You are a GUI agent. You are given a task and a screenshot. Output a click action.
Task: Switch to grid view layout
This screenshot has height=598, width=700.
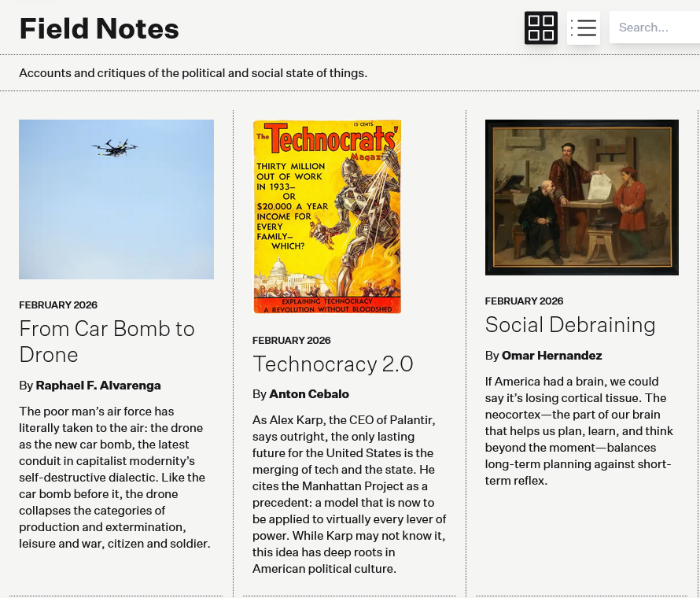(x=541, y=28)
